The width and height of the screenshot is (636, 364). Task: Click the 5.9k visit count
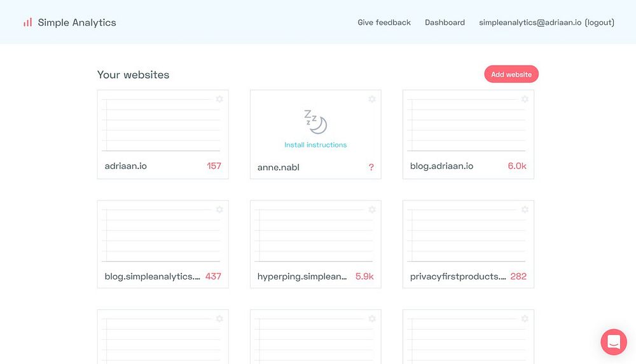[364, 276]
